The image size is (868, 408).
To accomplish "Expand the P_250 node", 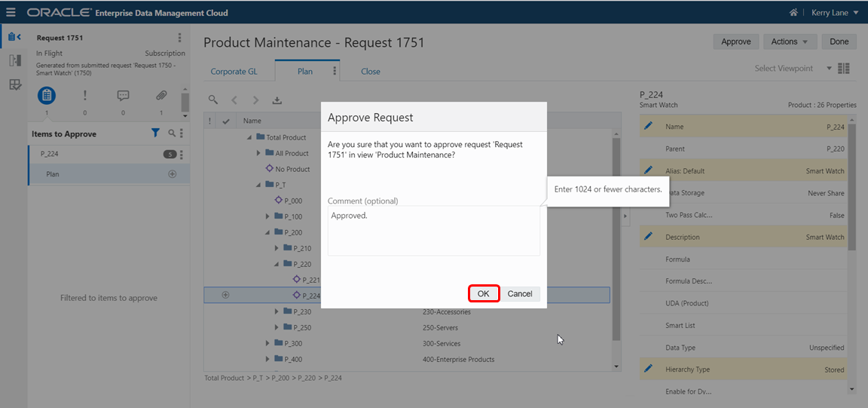I will click(277, 327).
